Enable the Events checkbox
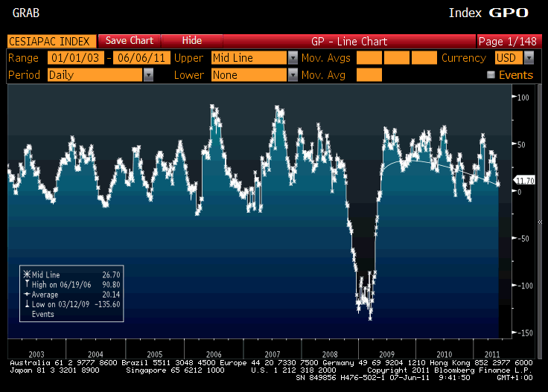548x392 pixels. 491,75
